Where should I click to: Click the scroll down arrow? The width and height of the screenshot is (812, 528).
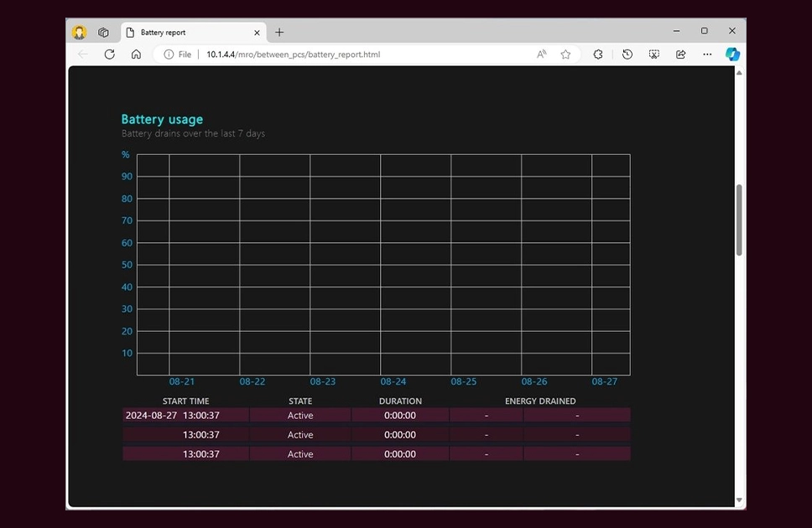pyautogui.click(x=739, y=500)
